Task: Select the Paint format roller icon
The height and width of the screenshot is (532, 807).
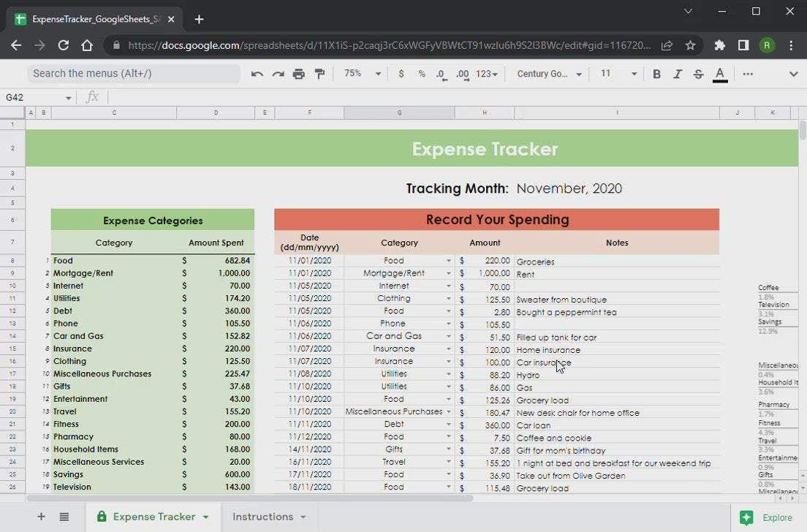Action: coord(319,74)
